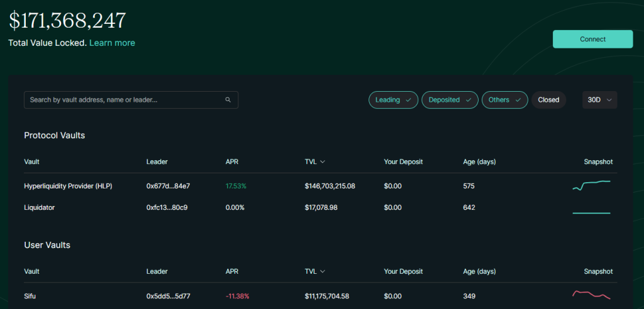Enable the Closed vaults filter
This screenshot has height=309, width=644.
(548, 100)
